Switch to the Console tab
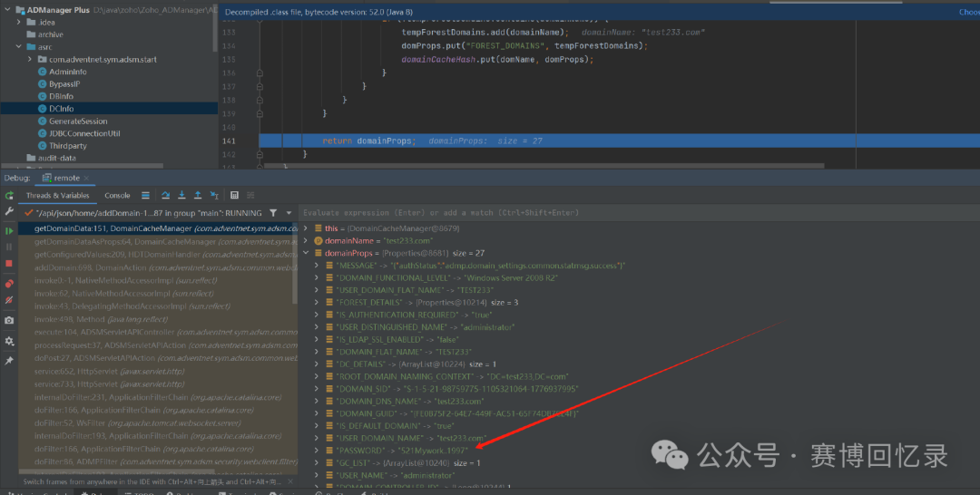Viewport: 980px width, 495px height. [117, 196]
